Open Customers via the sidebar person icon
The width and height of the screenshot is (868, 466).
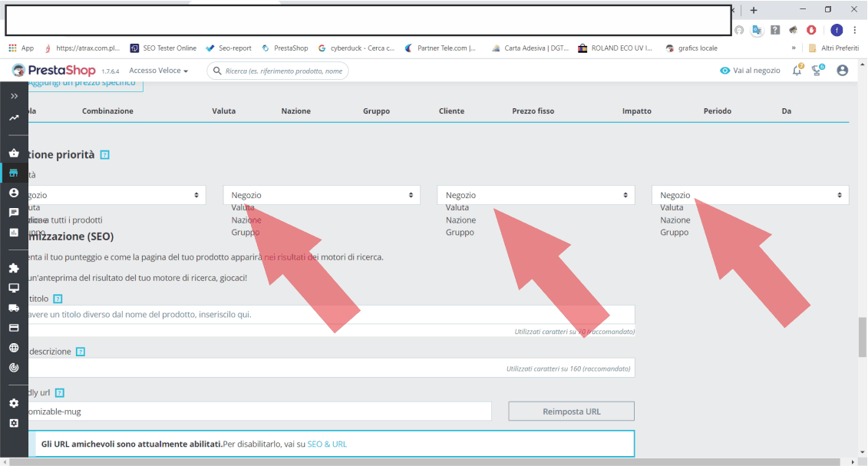pyautogui.click(x=14, y=193)
